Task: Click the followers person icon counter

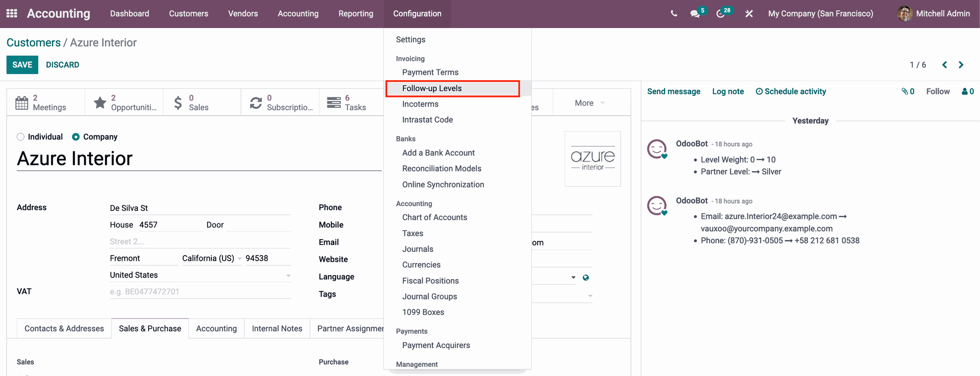Action: pyautogui.click(x=968, y=91)
